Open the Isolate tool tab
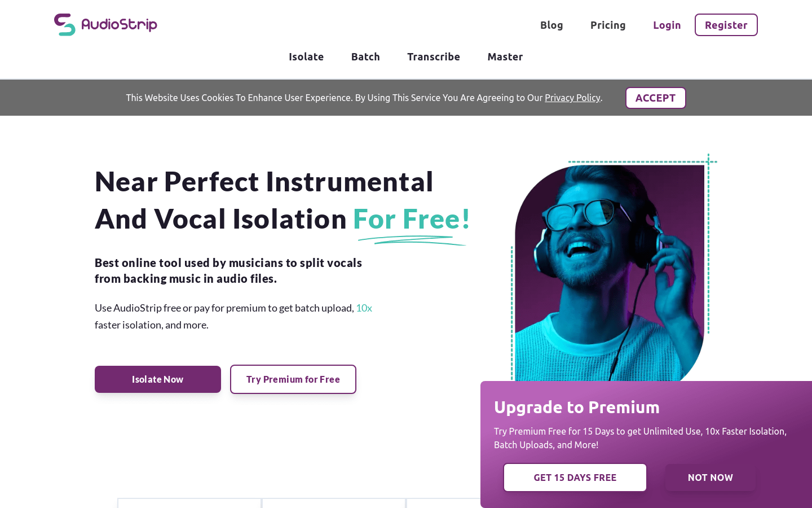 (x=306, y=56)
